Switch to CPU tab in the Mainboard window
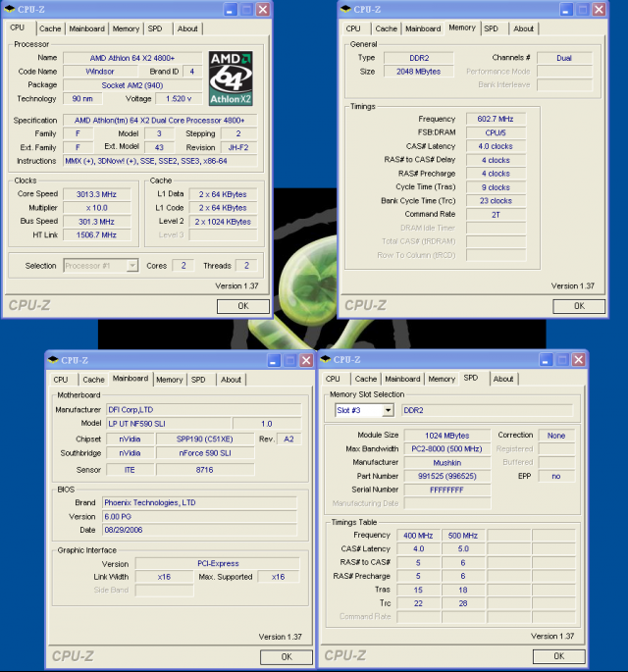 click(61, 380)
